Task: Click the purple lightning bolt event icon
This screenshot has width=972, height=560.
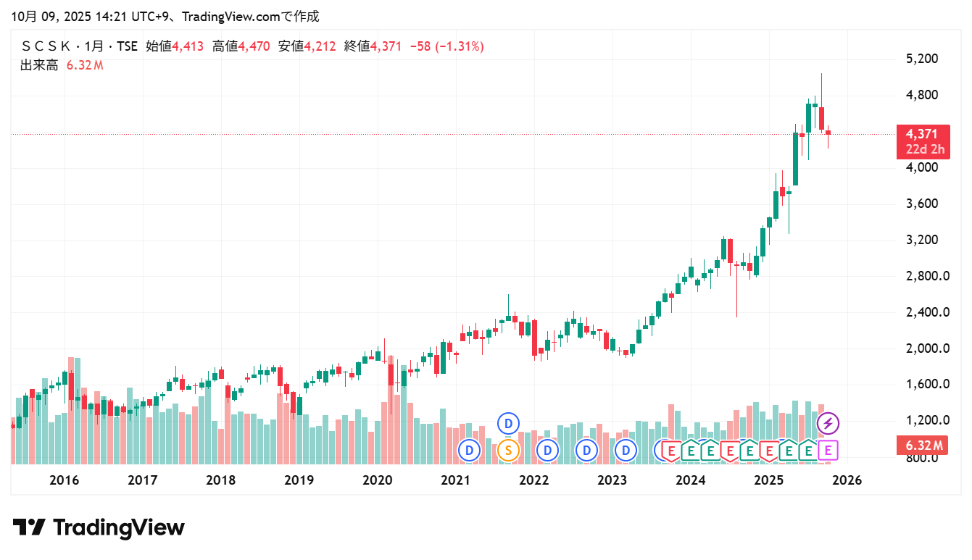Action: coord(828,423)
